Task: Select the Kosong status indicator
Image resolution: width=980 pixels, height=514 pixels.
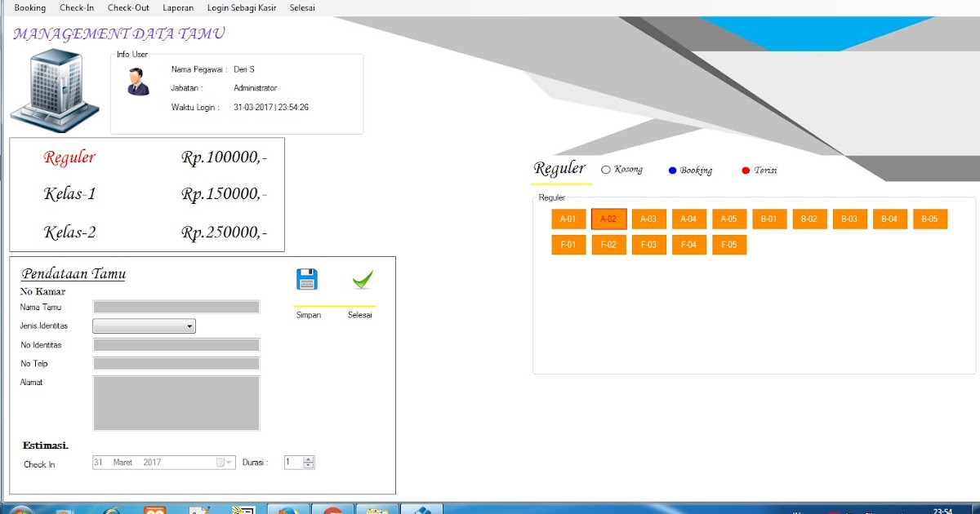Action: [605, 170]
